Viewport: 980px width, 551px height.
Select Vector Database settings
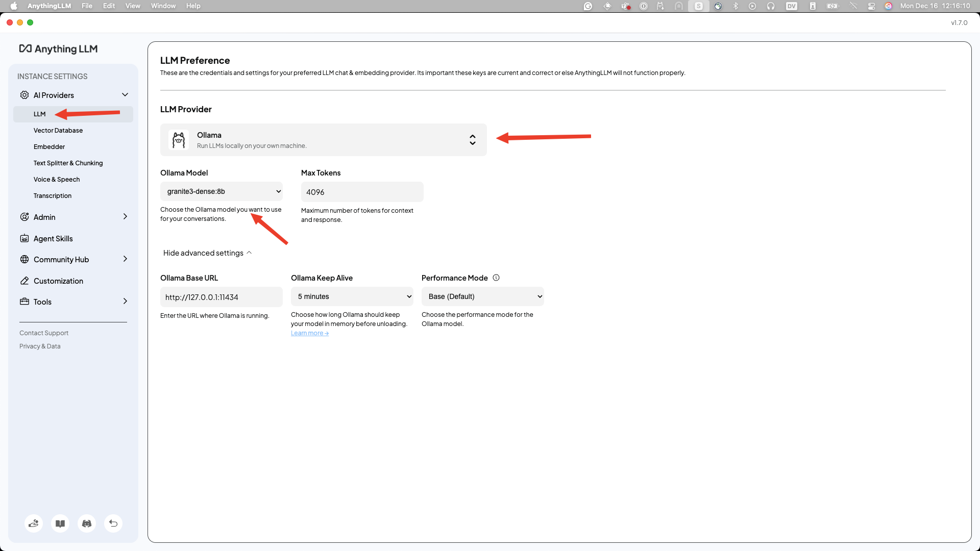58,130
